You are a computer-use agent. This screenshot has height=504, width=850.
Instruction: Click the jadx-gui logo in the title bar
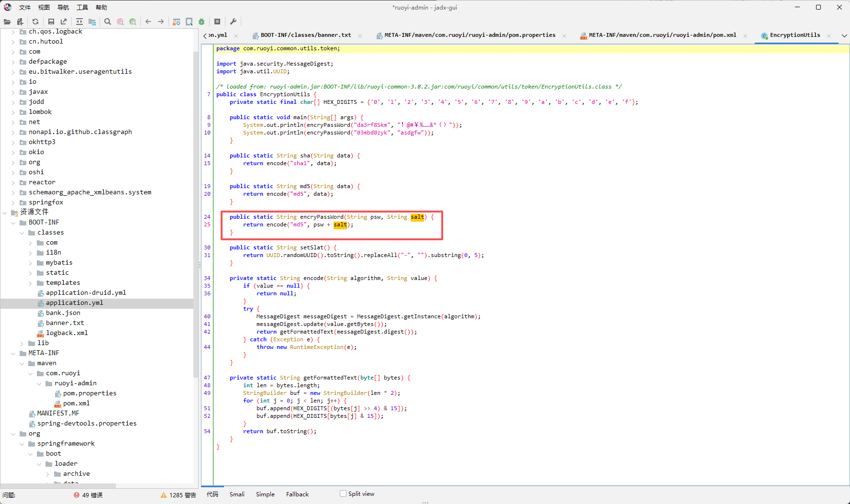(x=8, y=7)
